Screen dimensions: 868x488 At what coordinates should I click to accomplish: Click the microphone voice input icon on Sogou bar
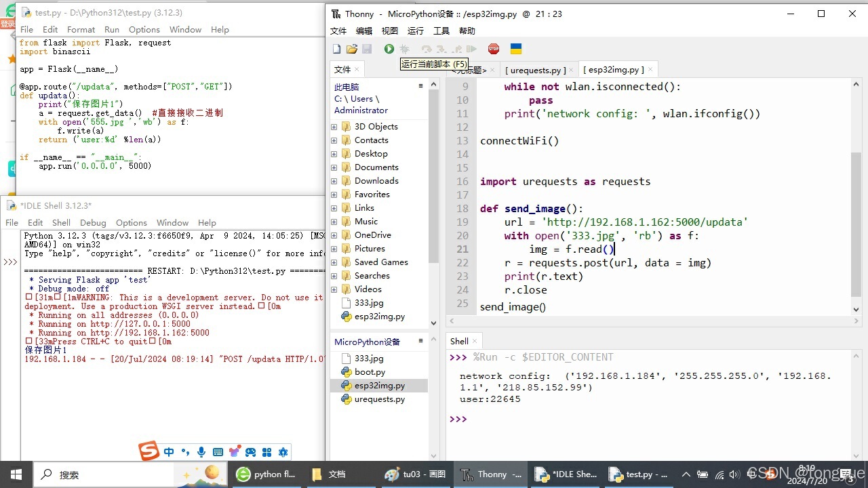coord(201,452)
